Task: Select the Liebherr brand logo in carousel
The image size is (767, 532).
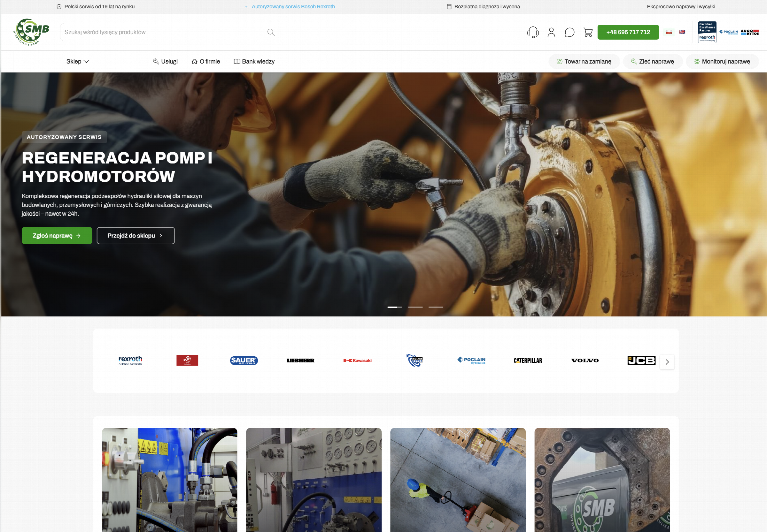Action: point(301,360)
